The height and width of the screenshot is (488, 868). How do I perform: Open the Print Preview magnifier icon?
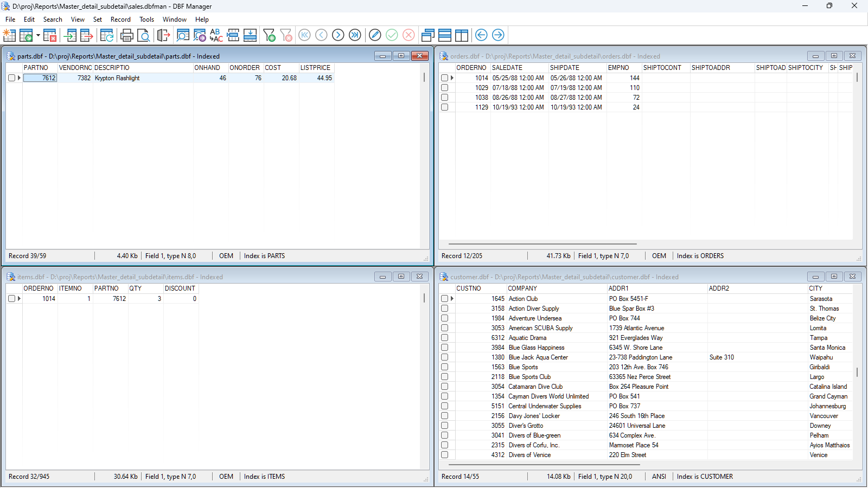143,35
